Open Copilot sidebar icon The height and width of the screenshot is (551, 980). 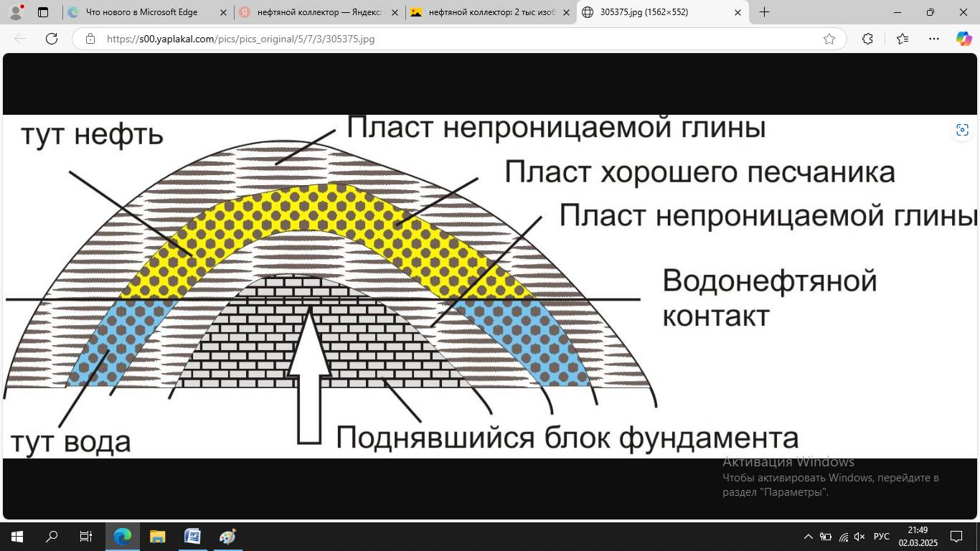(963, 39)
